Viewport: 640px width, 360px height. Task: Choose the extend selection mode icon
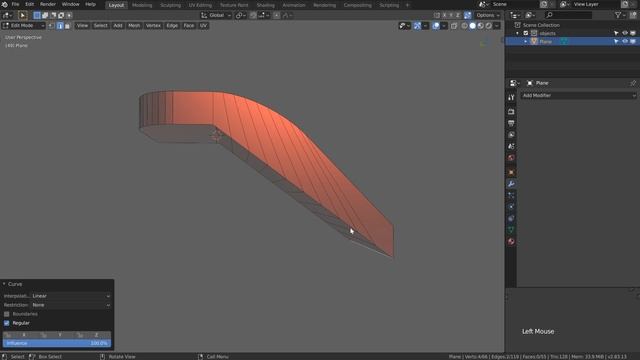pos(45,16)
